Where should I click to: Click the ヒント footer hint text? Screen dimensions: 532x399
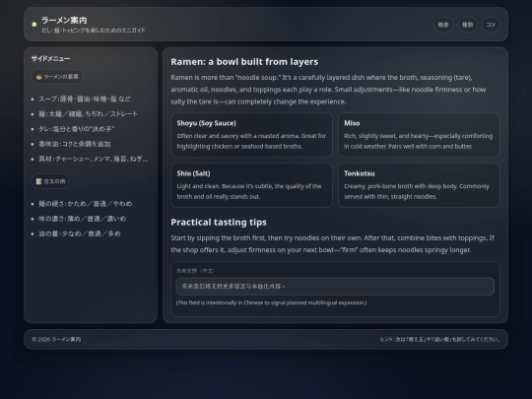[439, 339]
